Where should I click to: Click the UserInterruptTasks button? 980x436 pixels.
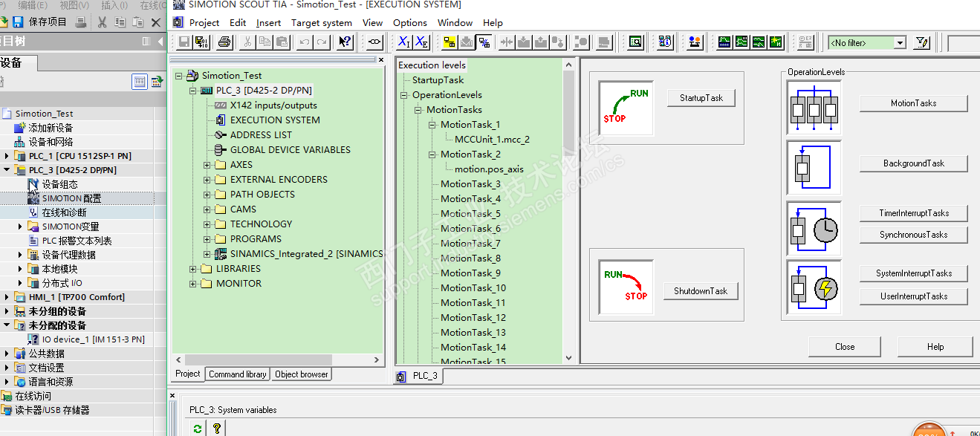coord(914,296)
